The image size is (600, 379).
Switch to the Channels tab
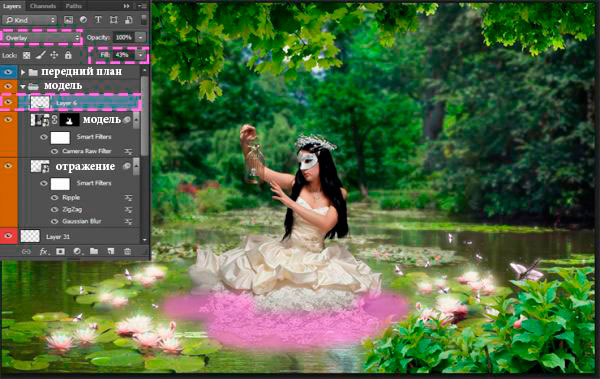tap(42, 6)
